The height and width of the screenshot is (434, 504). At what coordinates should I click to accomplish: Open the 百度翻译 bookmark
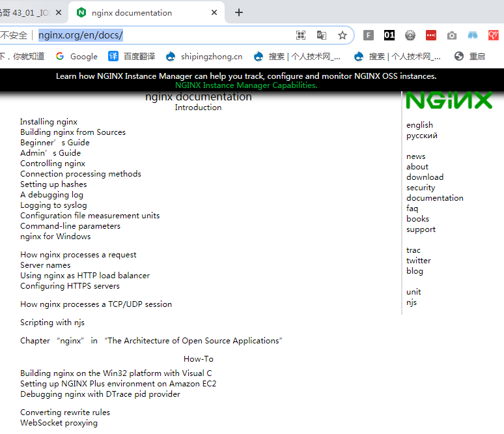pyautogui.click(x=132, y=57)
